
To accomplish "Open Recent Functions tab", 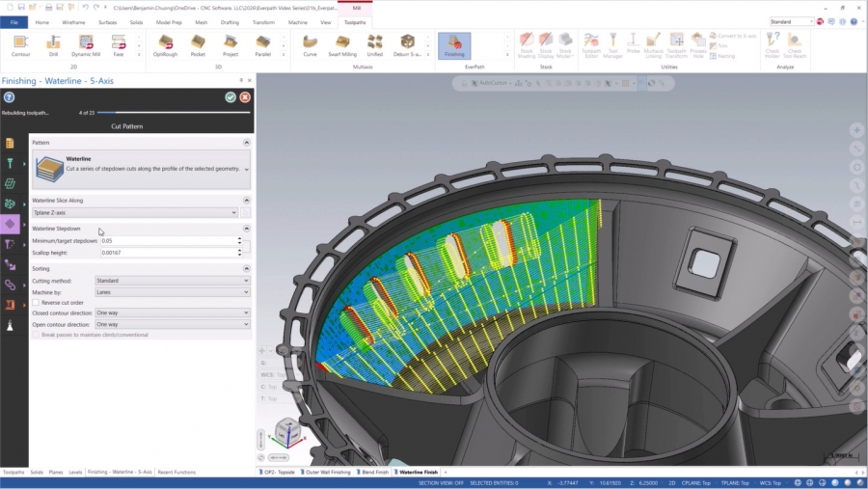I will click(176, 473).
